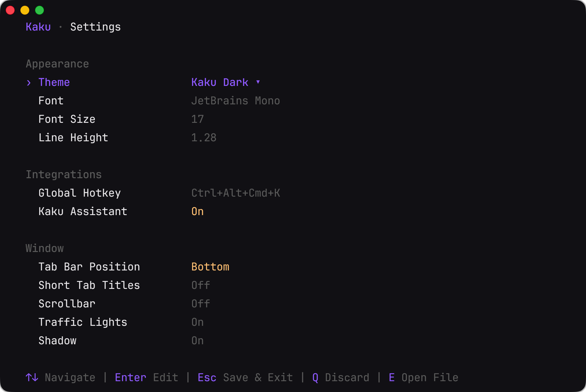The image size is (586, 392).
Task: Open the JetBrains Mono font value
Action: click(235, 101)
